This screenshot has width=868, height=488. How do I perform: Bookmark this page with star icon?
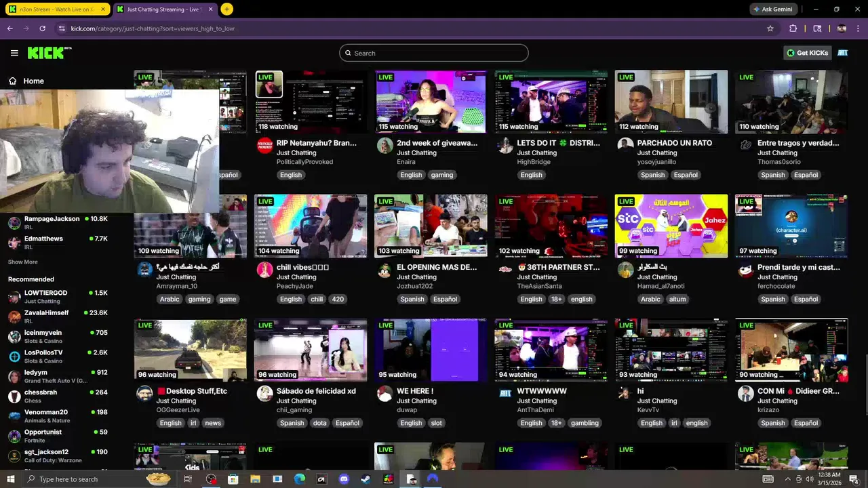[770, 28]
